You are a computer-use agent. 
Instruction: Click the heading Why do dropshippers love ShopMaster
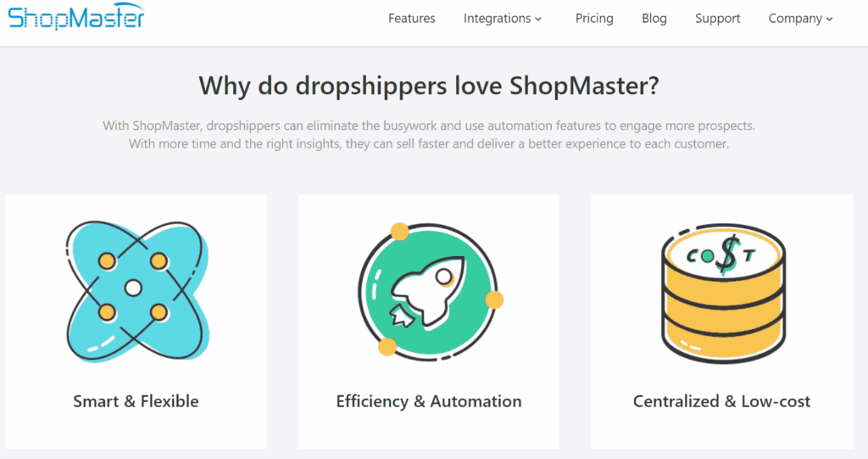428,86
